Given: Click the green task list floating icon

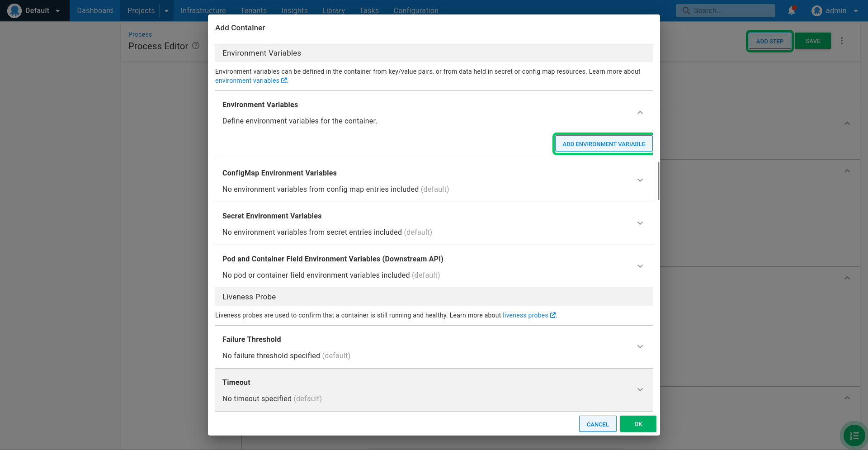Looking at the screenshot, I should tap(854, 436).
